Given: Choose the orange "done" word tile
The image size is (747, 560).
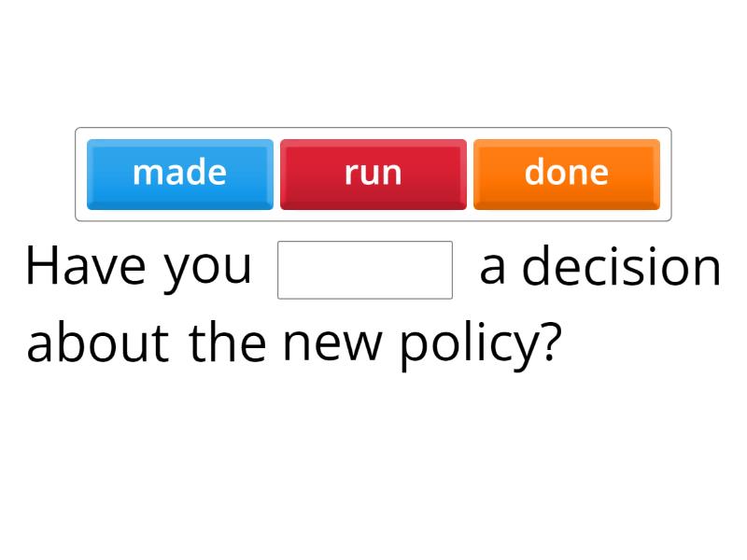Looking at the screenshot, I should click(x=567, y=175).
